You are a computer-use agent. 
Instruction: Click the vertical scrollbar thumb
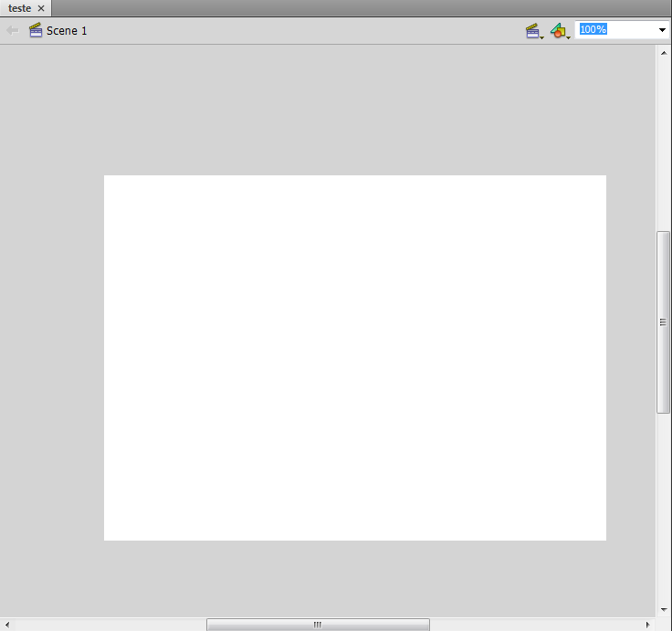664,321
